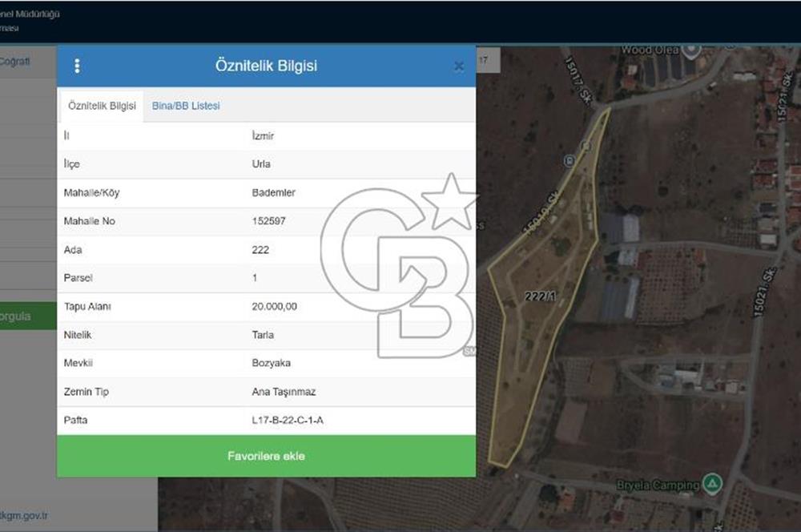801x532 pixels.
Task: Close the Öznitelik Bilgisi dialog
Action: 459,66
